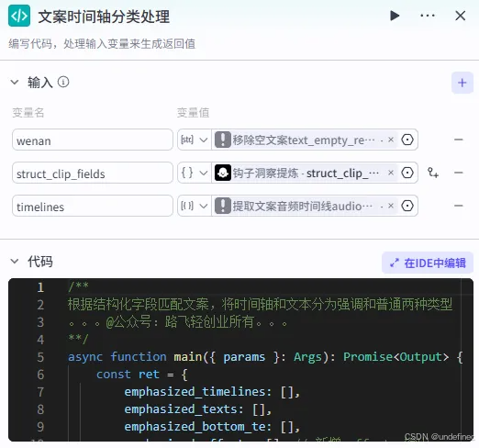Show info tooltip next to 输入
Viewport: 479px width, 448px height.
63,82
